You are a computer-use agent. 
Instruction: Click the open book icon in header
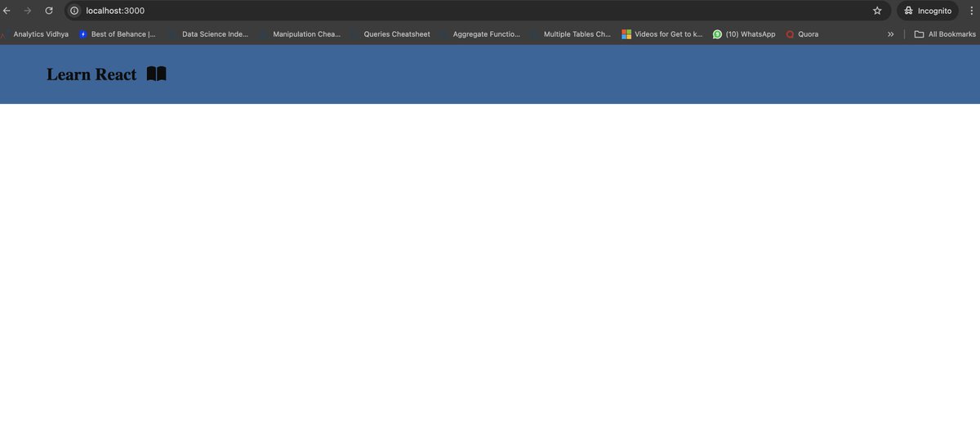pos(157,74)
